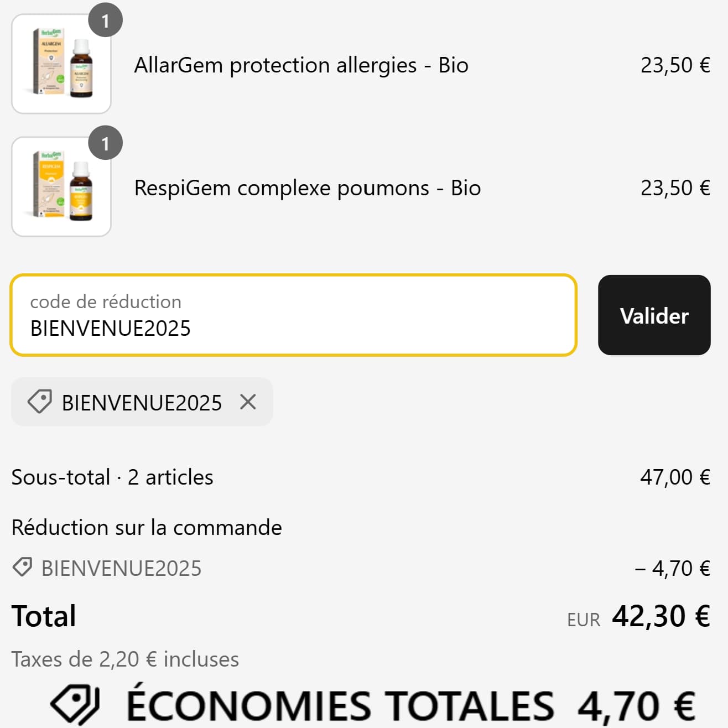Validate the discount code with Valider

click(654, 315)
